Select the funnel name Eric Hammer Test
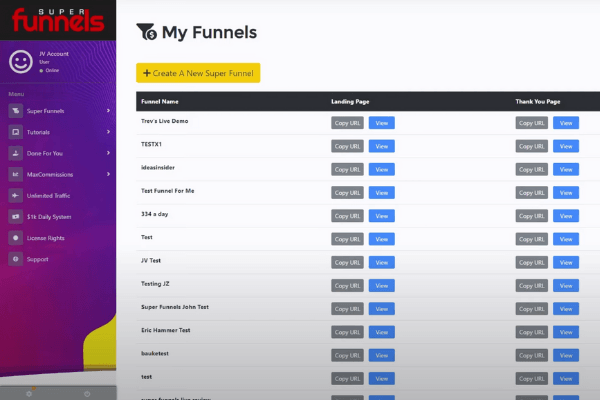600x400 pixels. (166, 330)
